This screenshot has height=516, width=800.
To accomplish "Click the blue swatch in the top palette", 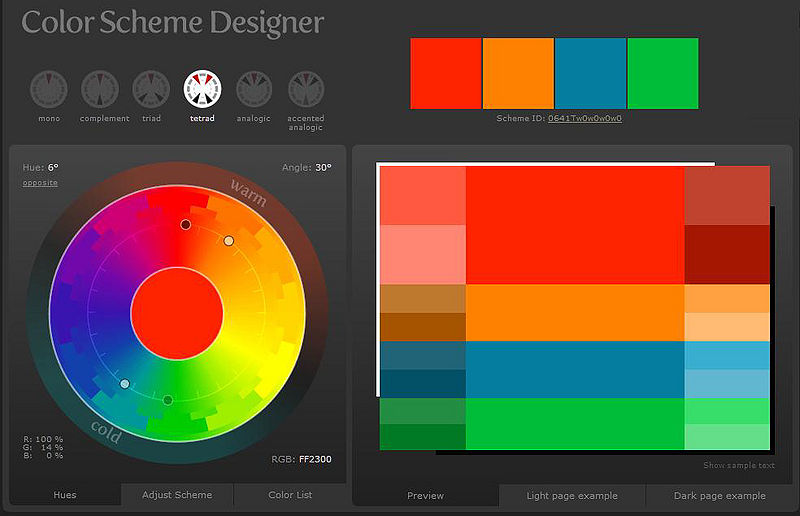I will pyautogui.click(x=590, y=73).
